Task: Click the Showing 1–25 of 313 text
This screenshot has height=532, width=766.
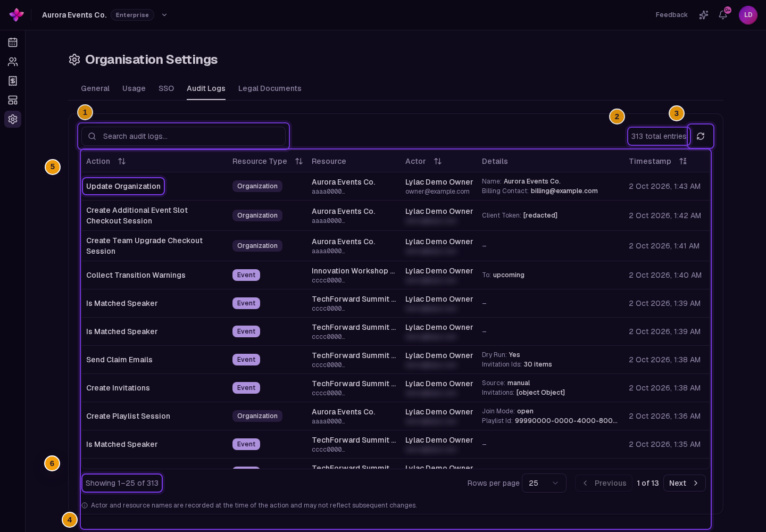Action: pos(122,483)
